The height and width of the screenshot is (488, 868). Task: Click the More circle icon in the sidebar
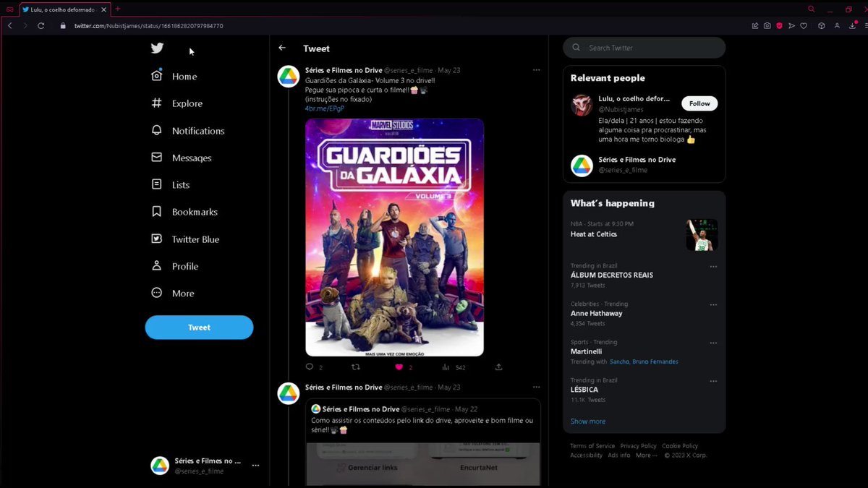(156, 293)
